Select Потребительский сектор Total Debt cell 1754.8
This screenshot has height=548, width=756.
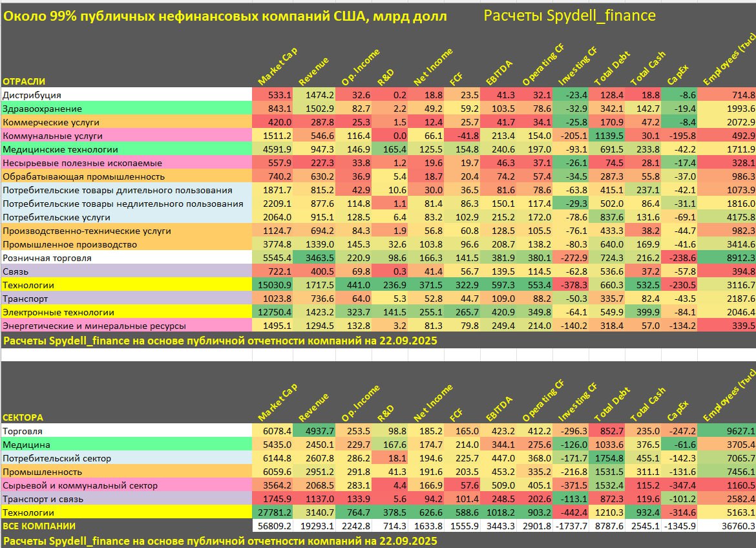pyautogui.click(x=607, y=458)
